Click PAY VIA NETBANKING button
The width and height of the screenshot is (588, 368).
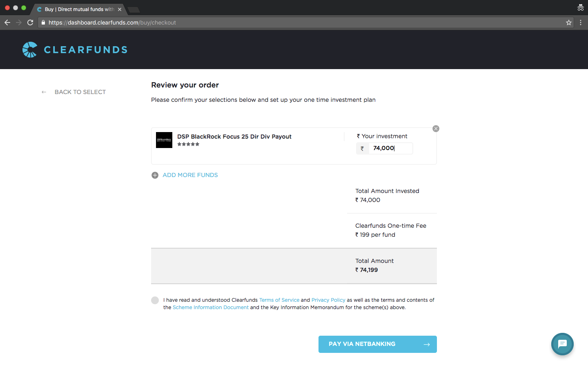(x=378, y=344)
